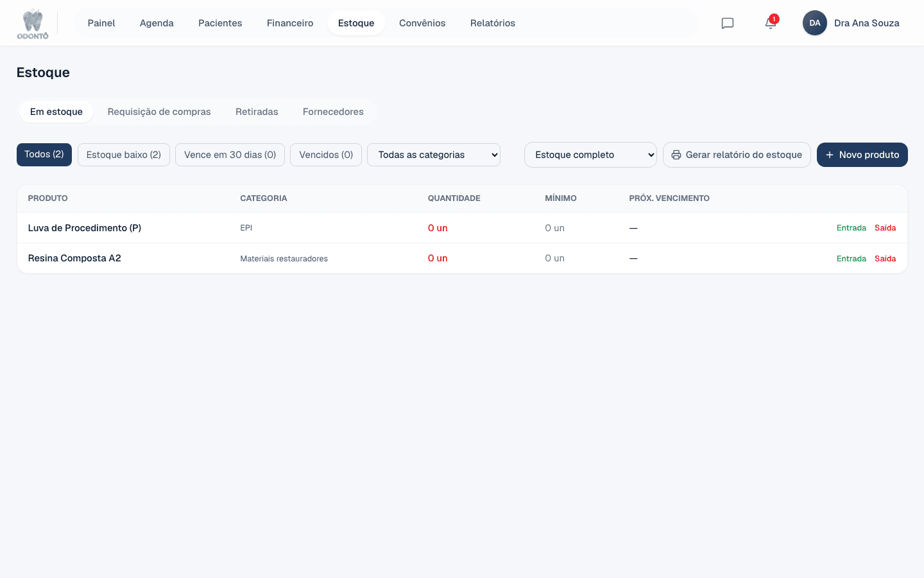Viewport: 924px width, 578px height.
Task: Open the Fornecedores tab
Action: click(333, 112)
